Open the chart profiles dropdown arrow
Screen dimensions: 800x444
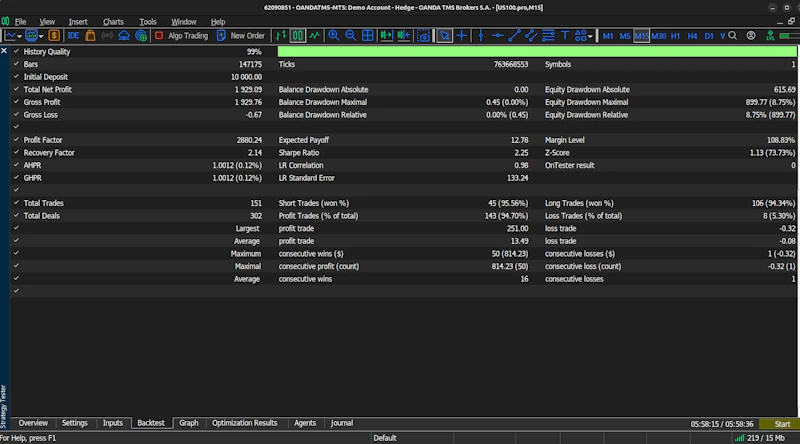click(x=41, y=36)
